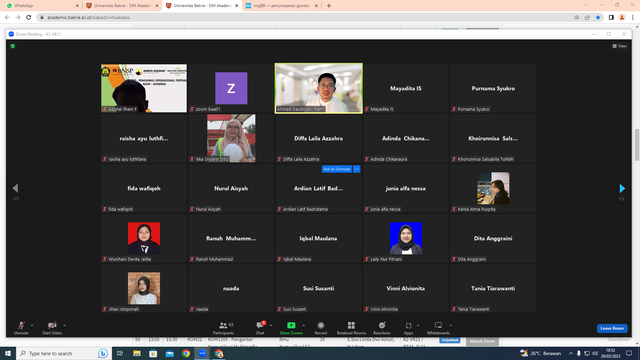Select Ahmad Daudsyah's video tile
This screenshot has height=360, width=640.
point(318,88)
